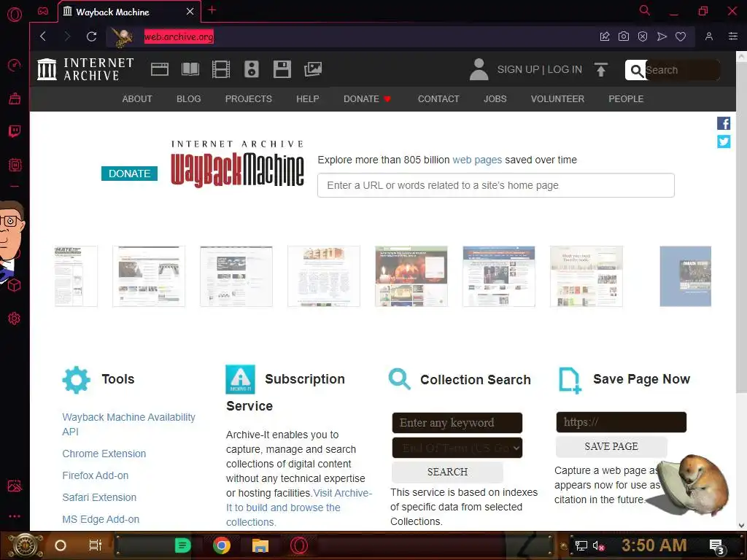Click the SIGN UP link
Viewport: 747px width, 560px height.
[x=518, y=69]
